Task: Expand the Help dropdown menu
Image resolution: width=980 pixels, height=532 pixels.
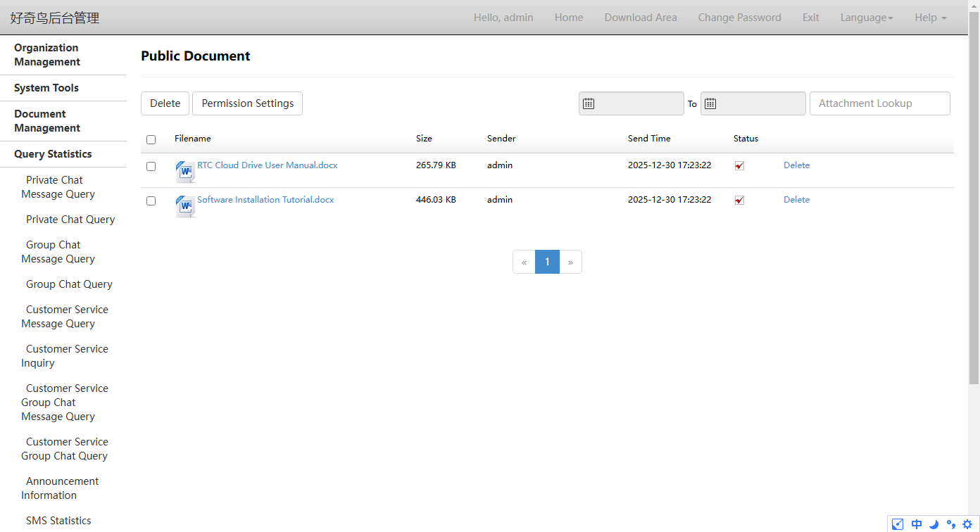Action: coord(930,18)
